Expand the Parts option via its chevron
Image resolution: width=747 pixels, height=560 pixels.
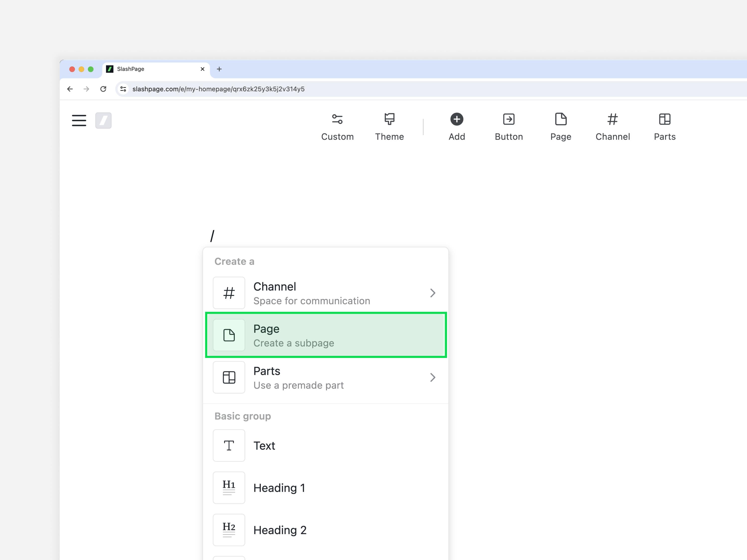pyautogui.click(x=433, y=377)
